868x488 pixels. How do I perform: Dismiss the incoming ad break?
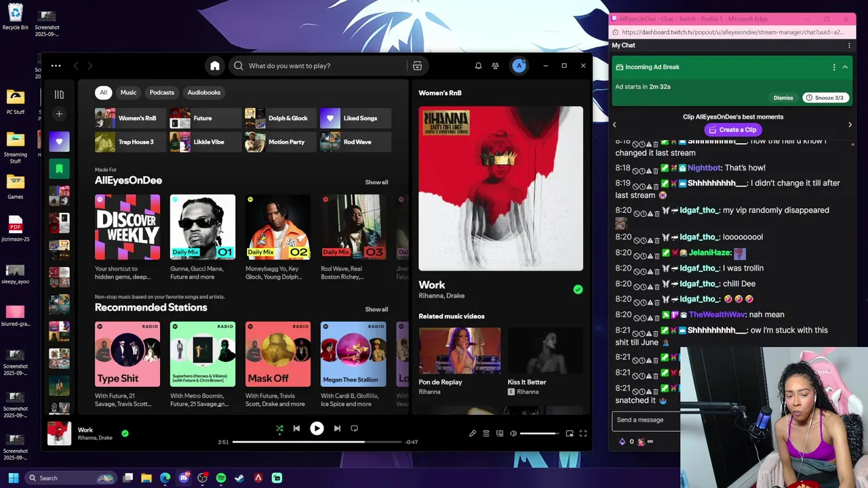pos(783,98)
